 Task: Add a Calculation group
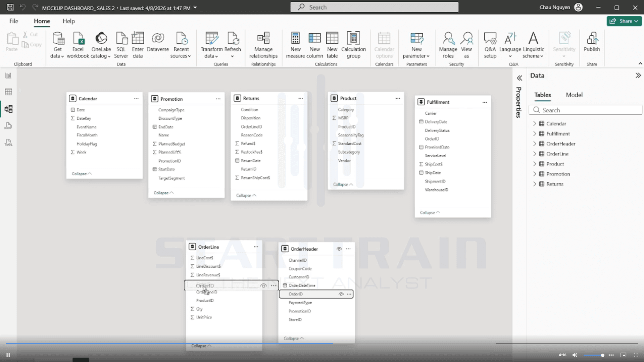[x=353, y=45]
